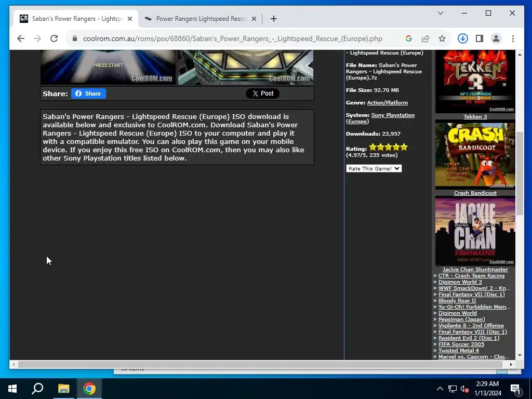View site security lock info
The width and height of the screenshot is (532, 399).
(x=75, y=38)
